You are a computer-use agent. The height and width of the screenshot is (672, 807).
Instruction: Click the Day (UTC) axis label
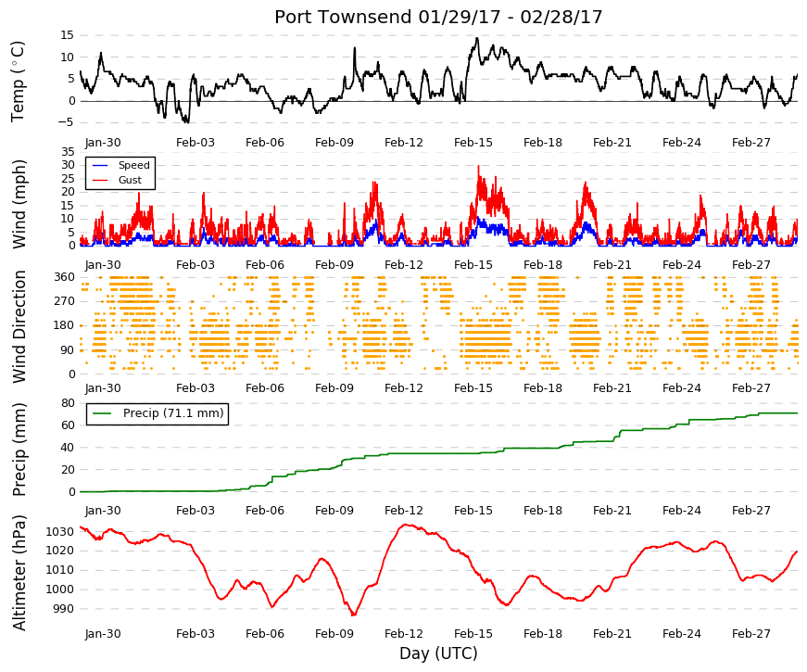[438, 653]
